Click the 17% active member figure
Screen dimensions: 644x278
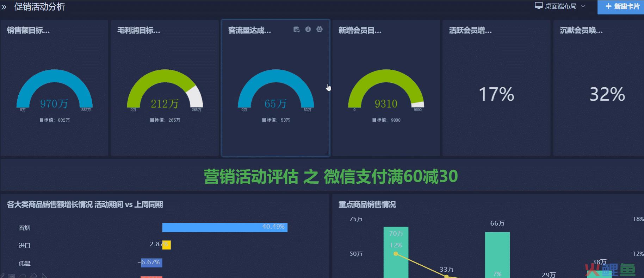coord(496,94)
